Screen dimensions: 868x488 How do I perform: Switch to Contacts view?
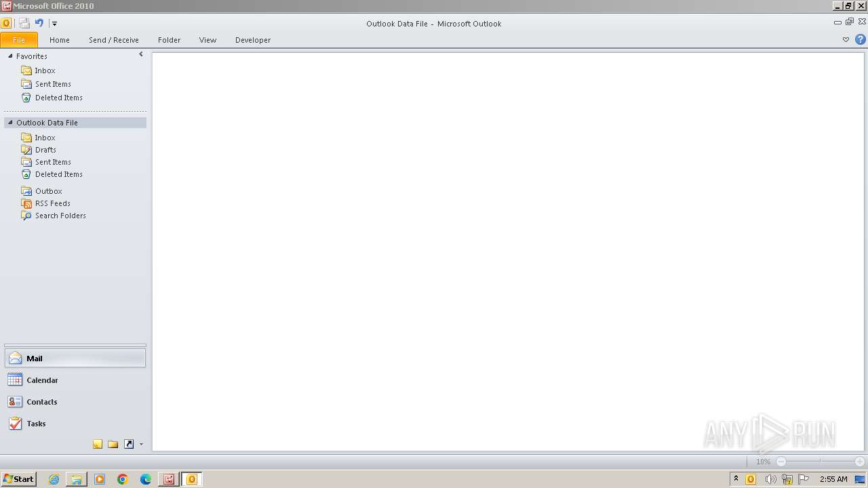point(75,402)
